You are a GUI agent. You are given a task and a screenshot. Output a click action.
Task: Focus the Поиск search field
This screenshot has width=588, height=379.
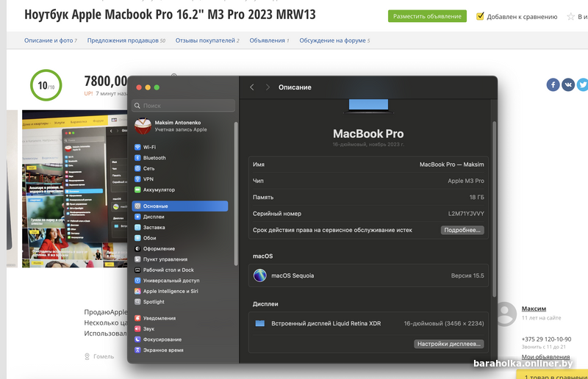(183, 106)
